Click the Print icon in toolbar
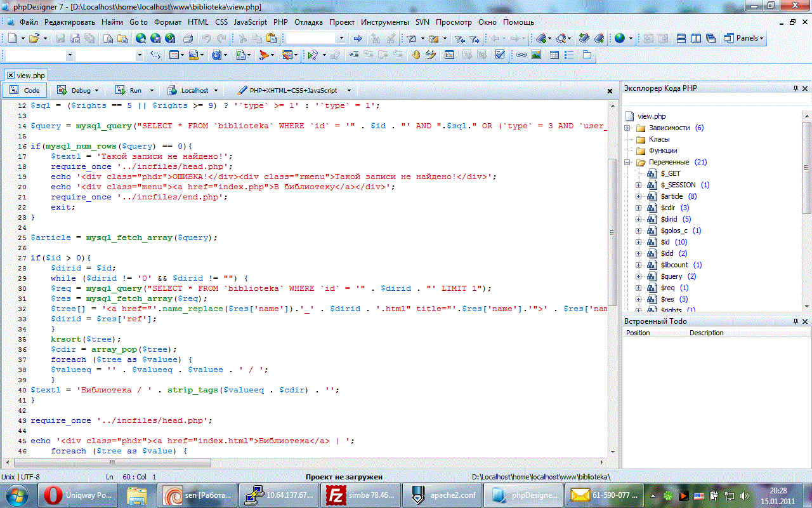 (188, 39)
